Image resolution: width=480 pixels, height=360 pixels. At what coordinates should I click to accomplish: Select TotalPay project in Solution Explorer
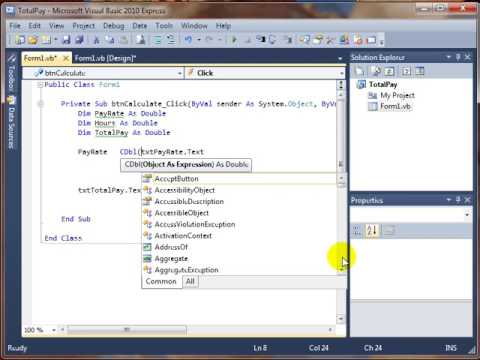(x=383, y=84)
